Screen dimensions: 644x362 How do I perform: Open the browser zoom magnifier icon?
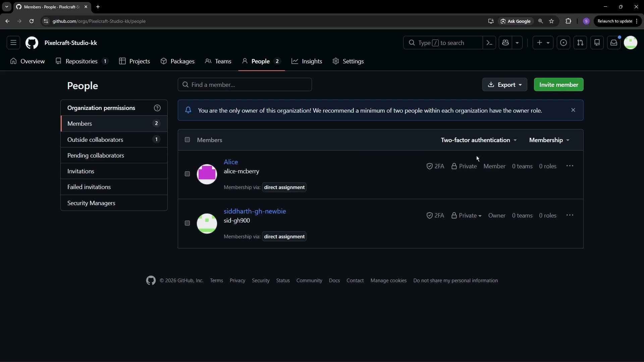540,21
